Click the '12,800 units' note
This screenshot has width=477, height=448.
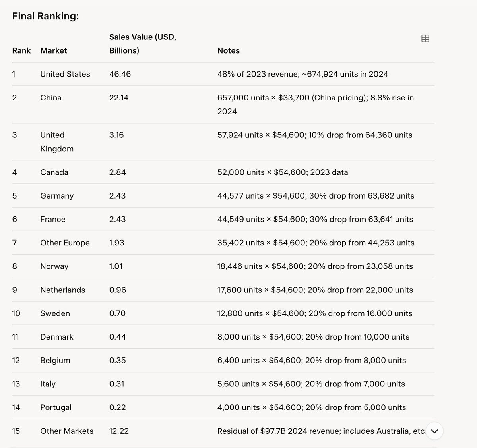[315, 313]
